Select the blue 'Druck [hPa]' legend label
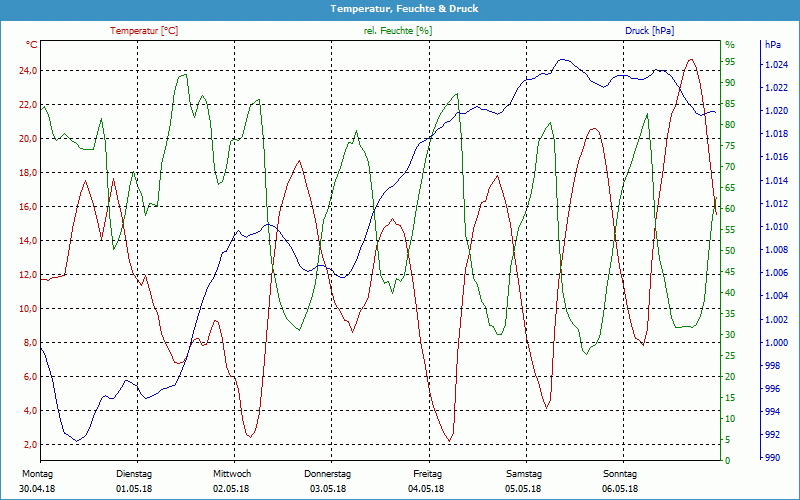This screenshot has height=500, width=800. (649, 31)
